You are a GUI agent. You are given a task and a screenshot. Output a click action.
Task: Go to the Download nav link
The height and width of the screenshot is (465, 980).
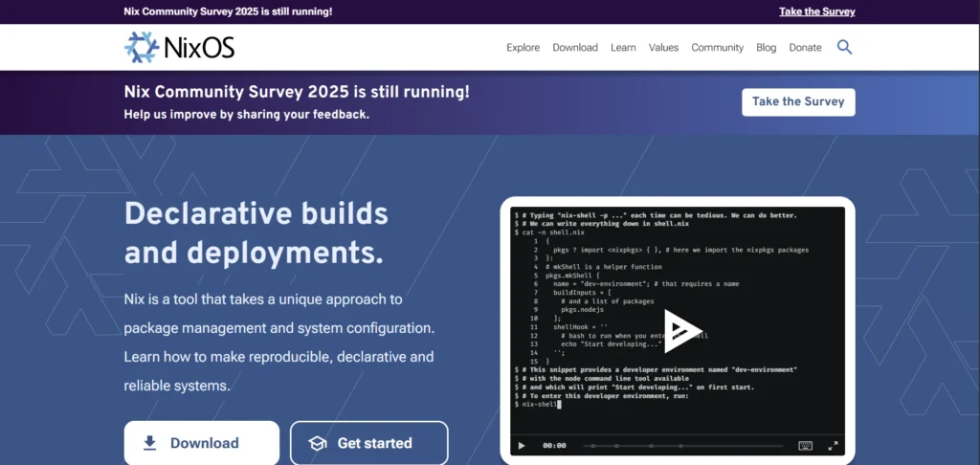tap(574, 48)
